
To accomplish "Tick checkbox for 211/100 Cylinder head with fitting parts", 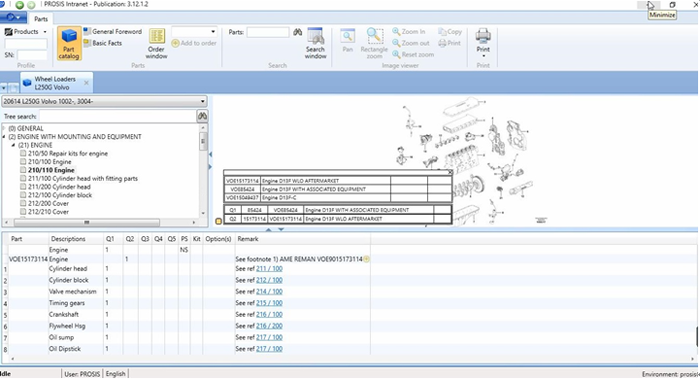I will (x=23, y=179).
